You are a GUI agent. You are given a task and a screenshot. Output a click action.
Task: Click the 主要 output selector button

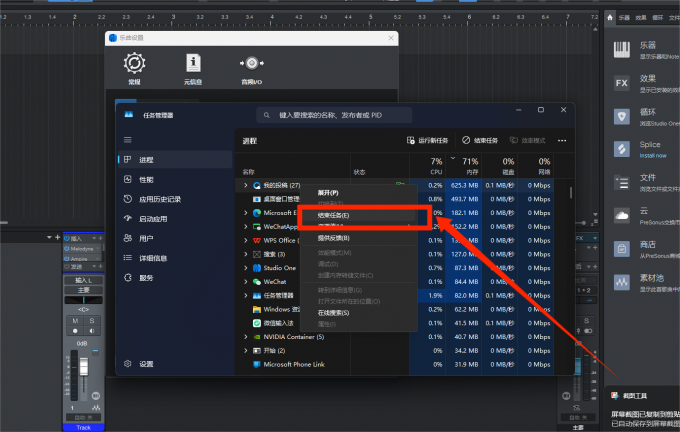tap(84, 290)
